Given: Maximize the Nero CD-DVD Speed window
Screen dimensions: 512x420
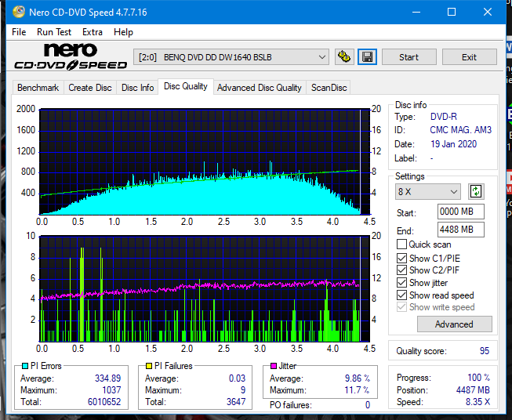Looking at the screenshot, I should click(x=452, y=12).
